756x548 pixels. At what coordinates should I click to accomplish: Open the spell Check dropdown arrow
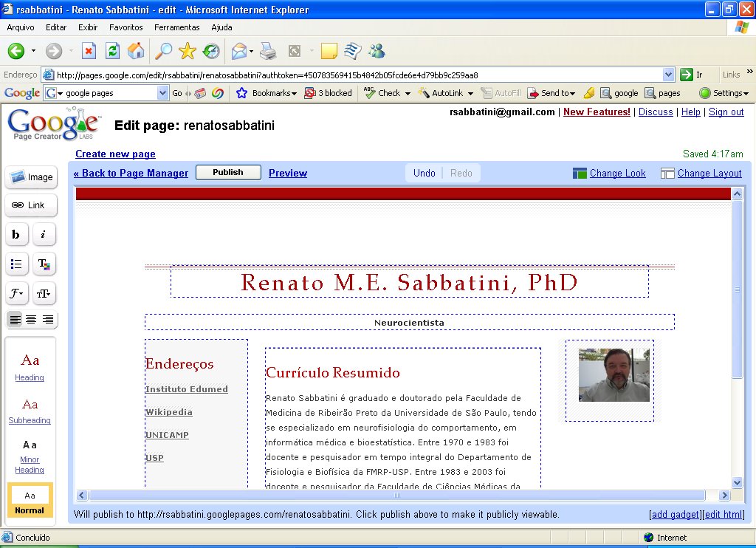(408, 93)
